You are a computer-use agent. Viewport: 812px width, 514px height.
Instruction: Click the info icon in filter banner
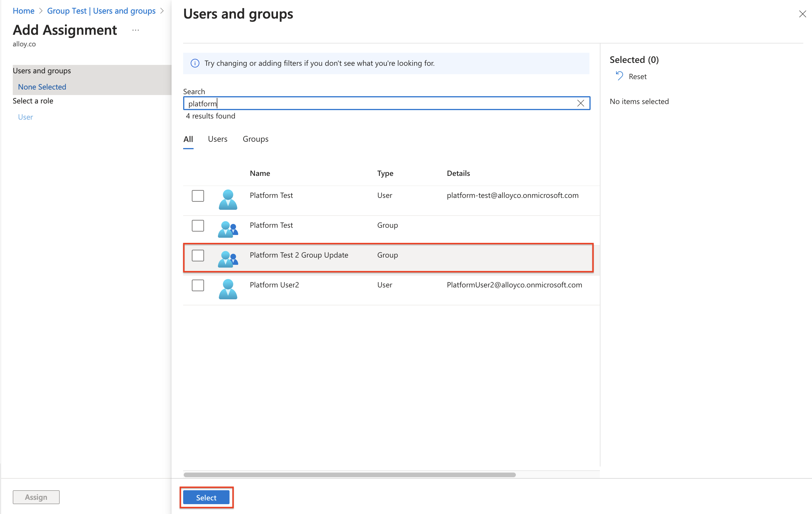pyautogui.click(x=195, y=63)
